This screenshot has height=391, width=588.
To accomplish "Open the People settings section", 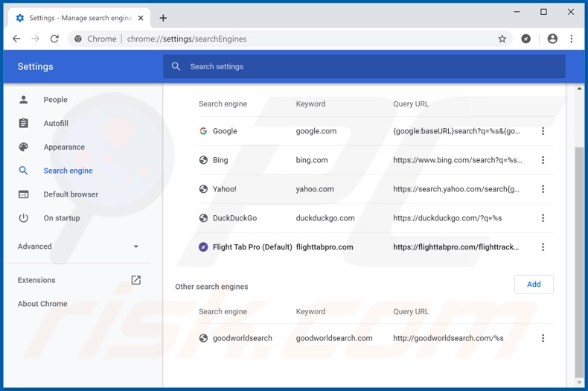I will tap(56, 100).
